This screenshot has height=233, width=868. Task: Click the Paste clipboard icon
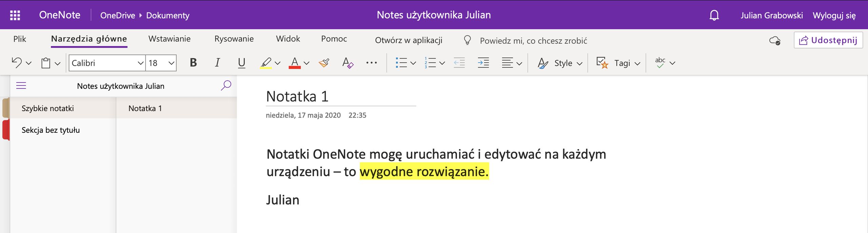[46, 63]
